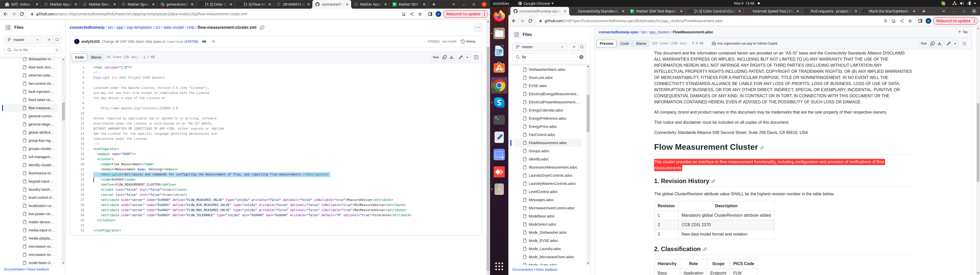
Task: Download the raw XML file
Action: pyautogui.click(x=451, y=57)
